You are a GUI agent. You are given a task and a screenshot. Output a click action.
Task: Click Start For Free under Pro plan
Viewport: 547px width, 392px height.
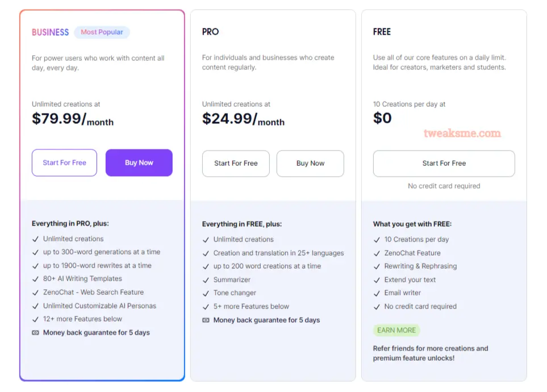(x=236, y=164)
